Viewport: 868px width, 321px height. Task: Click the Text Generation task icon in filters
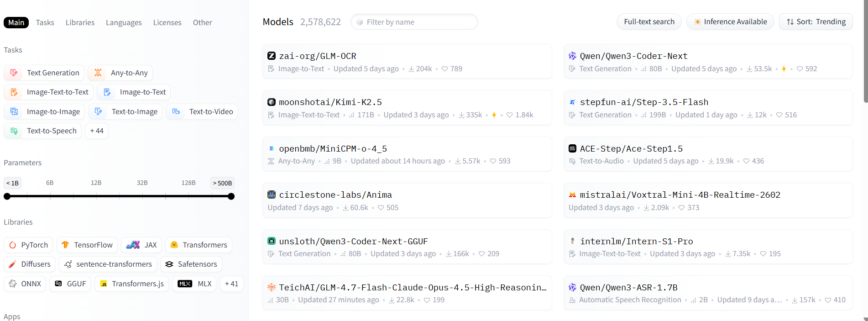14,73
